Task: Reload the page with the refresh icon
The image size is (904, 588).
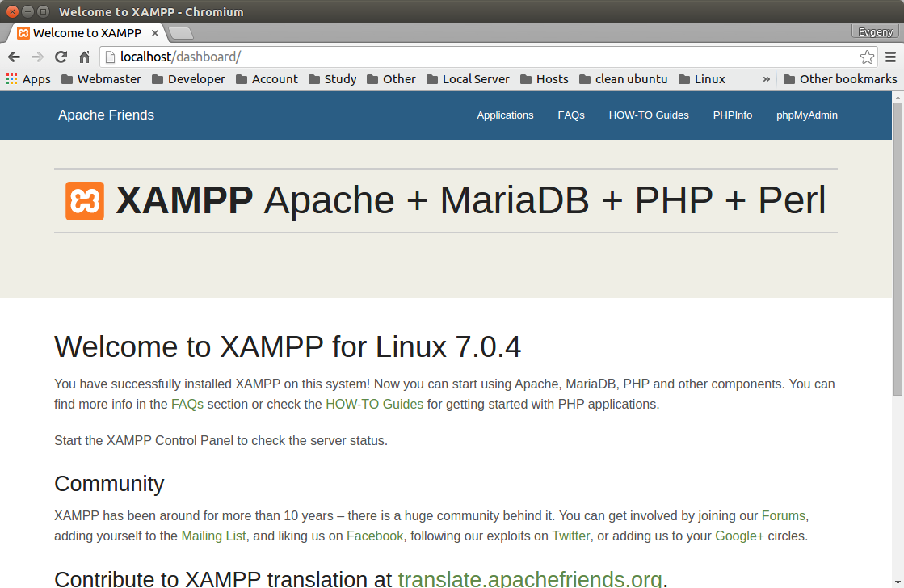Action: pos(61,57)
